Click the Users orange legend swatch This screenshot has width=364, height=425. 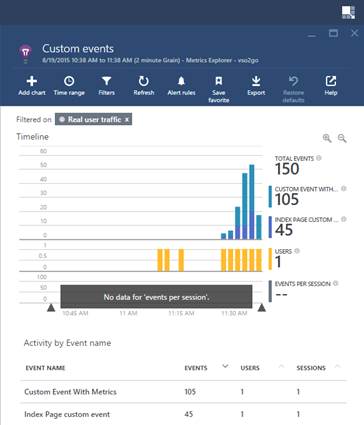(270, 259)
